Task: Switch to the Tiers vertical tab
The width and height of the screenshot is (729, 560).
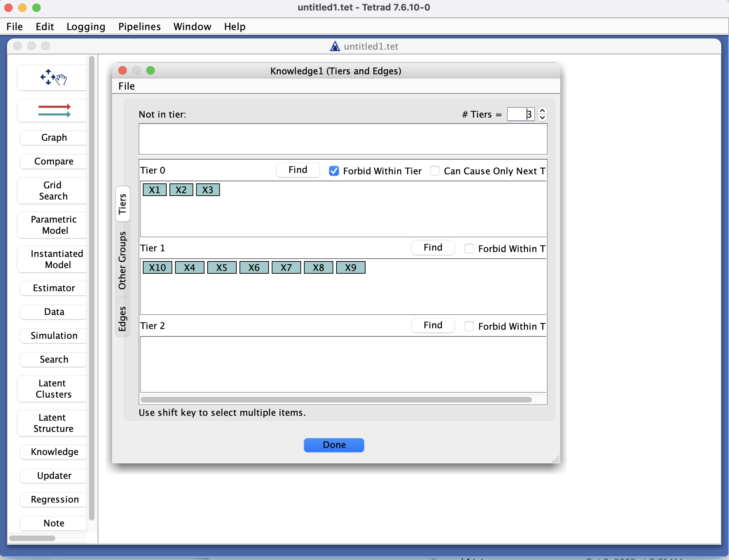Action: tap(123, 204)
